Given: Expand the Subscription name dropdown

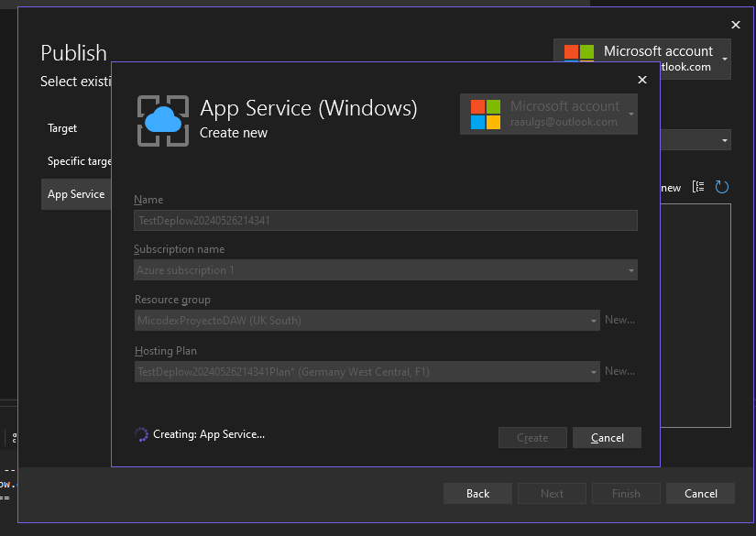Looking at the screenshot, I should pos(631,270).
